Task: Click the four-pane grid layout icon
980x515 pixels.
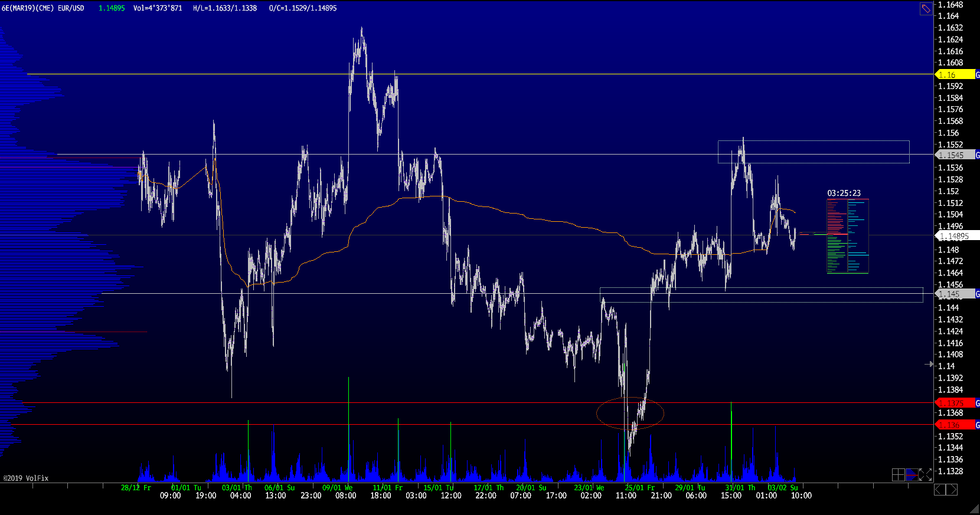Action: pyautogui.click(x=898, y=474)
